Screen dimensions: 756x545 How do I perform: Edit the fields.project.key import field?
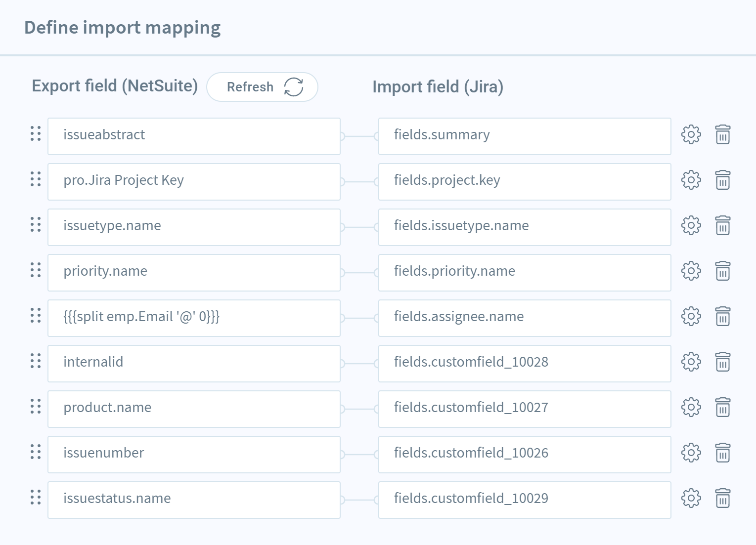click(525, 182)
